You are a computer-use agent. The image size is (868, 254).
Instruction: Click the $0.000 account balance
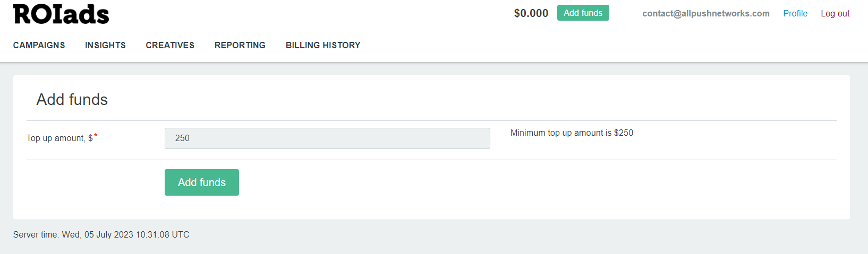(x=531, y=14)
